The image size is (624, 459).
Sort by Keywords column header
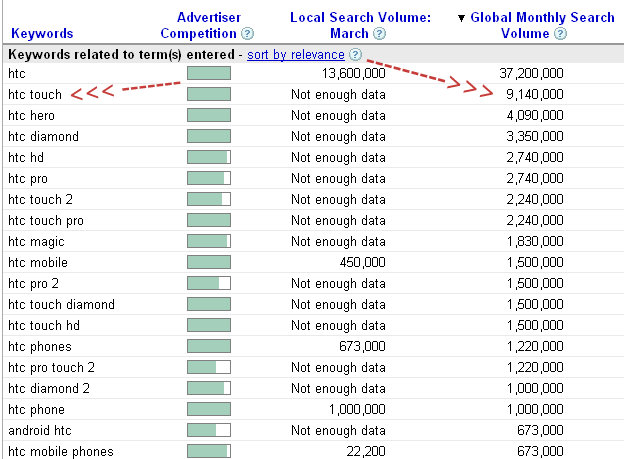pos(42,33)
